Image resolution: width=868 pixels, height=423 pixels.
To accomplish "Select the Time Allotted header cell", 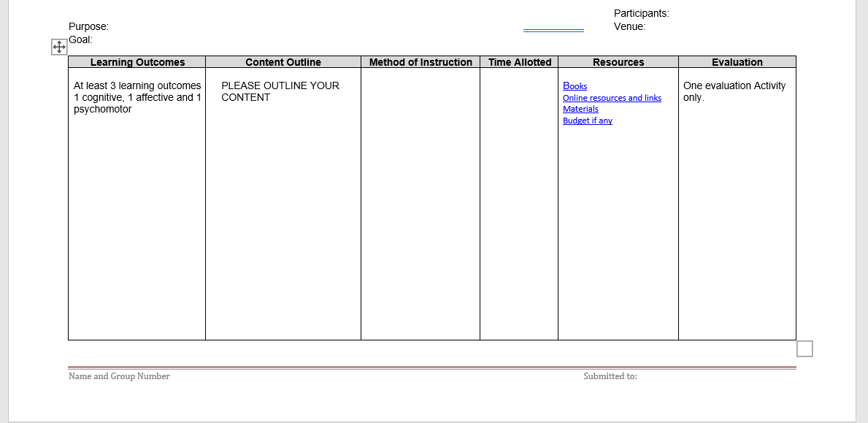I will click(x=519, y=62).
